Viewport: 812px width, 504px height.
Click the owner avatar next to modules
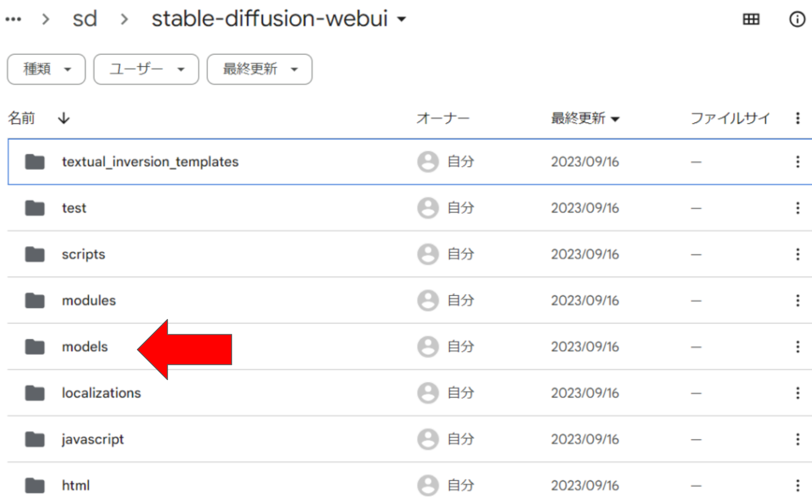coord(428,300)
